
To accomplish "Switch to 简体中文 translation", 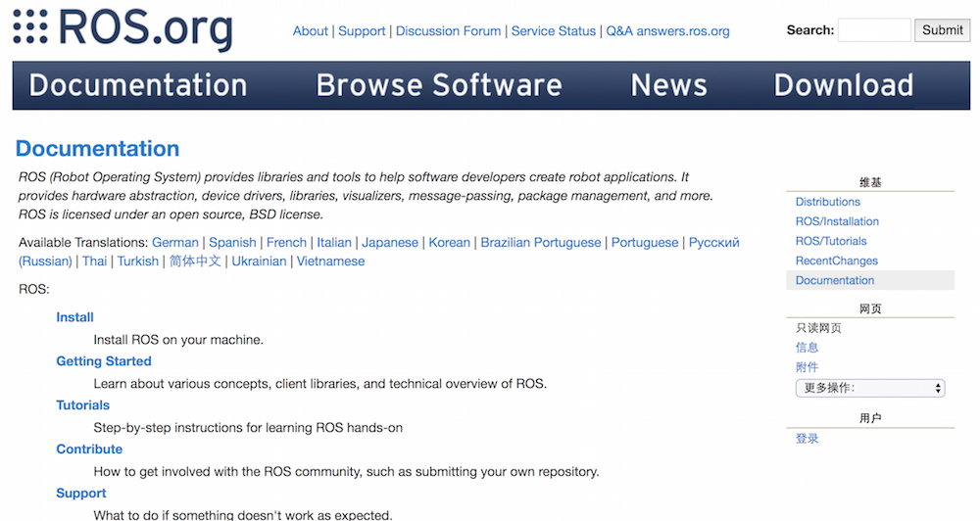I will [195, 261].
